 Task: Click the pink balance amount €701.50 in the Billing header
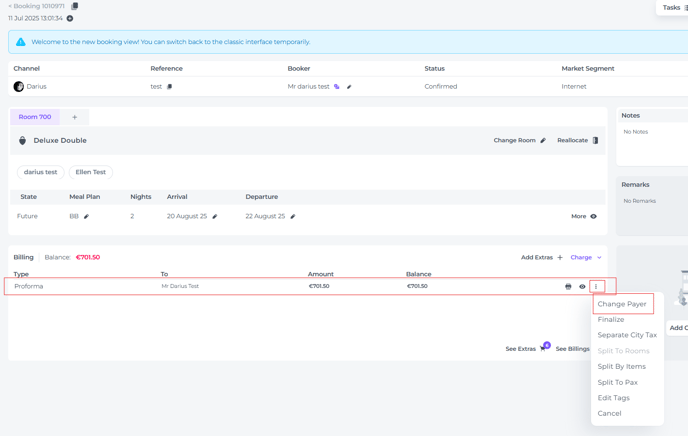click(88, 257)
